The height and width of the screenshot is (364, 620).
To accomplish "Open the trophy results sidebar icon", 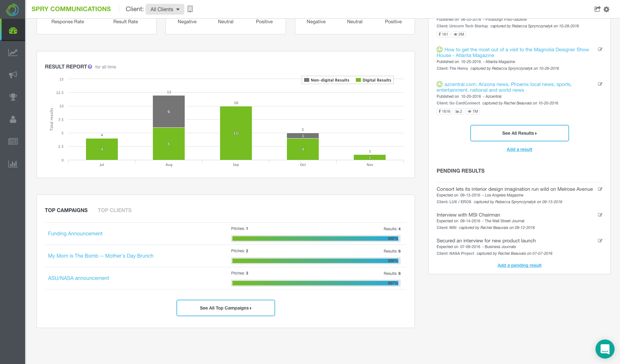I will (x=13, y=97).
